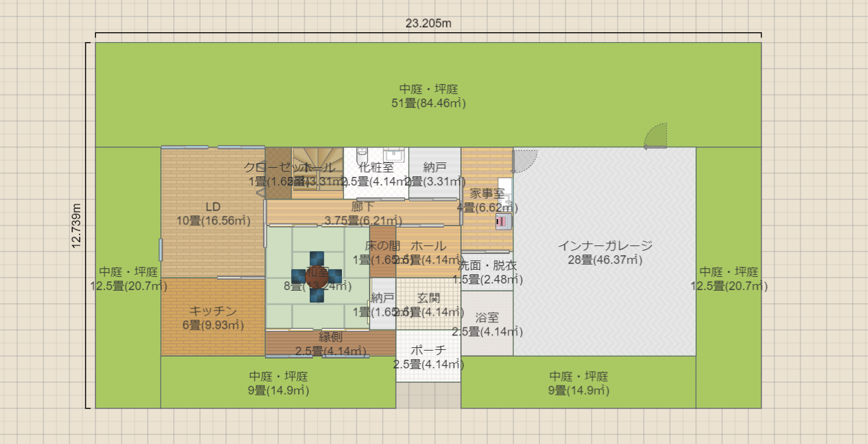This screenshot has height=444, width=868.
Task: Select the 納戸 2畳(3.31㎡) storage label
Action: [435, 174]
